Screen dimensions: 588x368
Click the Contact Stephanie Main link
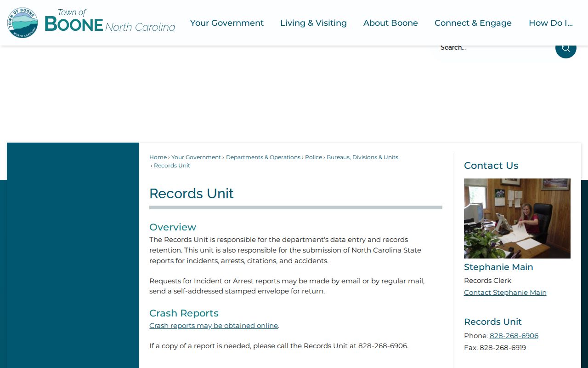[505, 293]
